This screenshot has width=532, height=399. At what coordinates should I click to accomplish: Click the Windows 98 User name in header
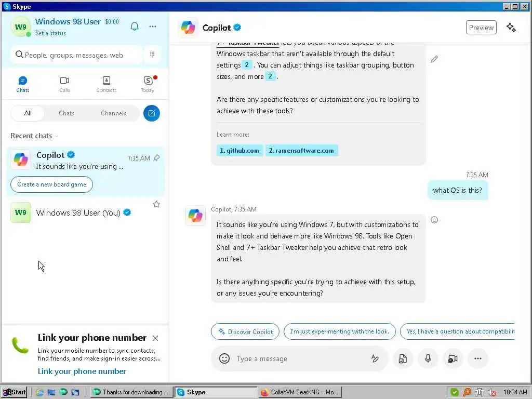(68, 21)
